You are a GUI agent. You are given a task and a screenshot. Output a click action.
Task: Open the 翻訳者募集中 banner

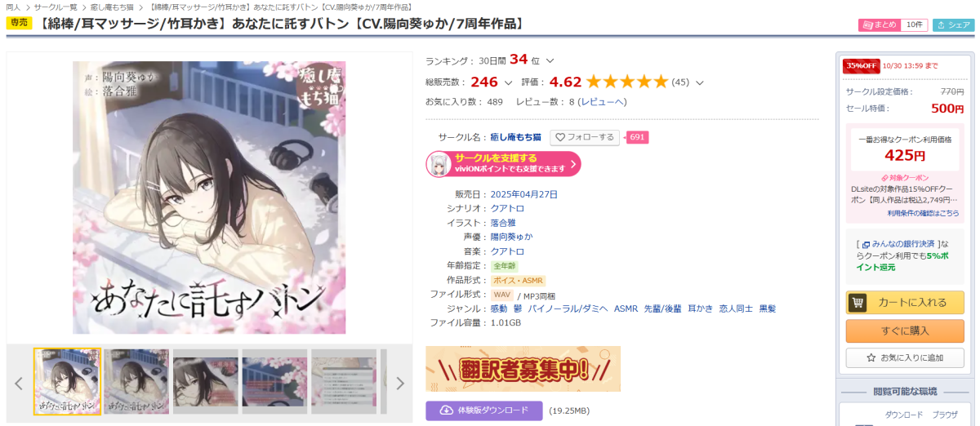click(x=523, y=369)
